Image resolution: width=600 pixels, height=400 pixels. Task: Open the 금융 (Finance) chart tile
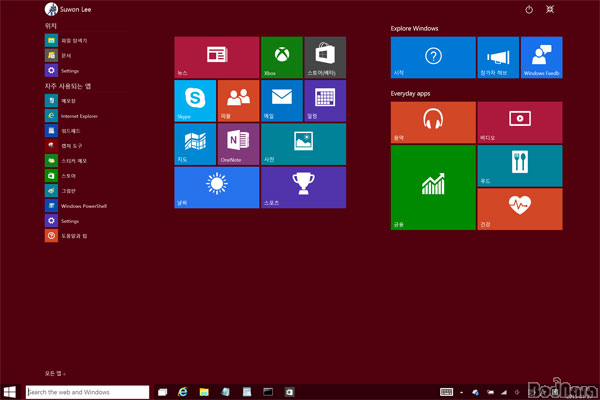point(433,187)
